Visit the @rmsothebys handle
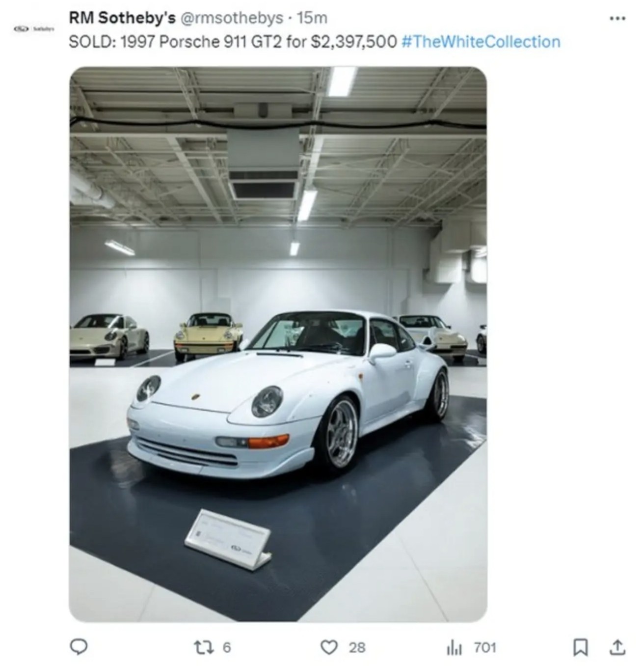The width and height of the screenshot is (644, 666). point(231,18)
